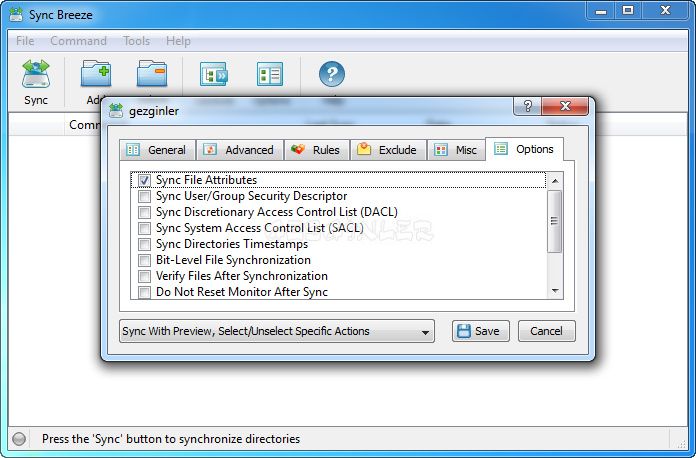The width and height of the screenshot is (696, 458).
Task: Uncheck Sync File Attributes checkbox
Action: 144,180
